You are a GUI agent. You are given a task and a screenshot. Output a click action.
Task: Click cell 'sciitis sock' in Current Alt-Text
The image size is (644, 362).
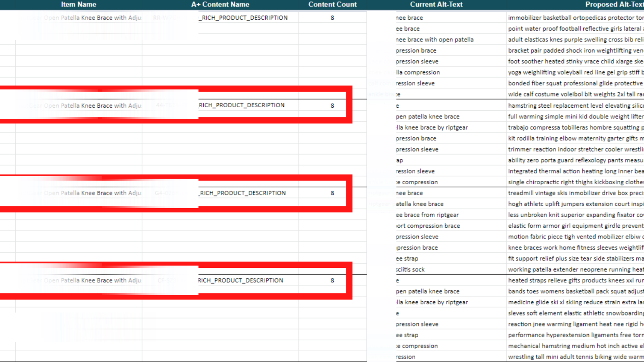(x=410, y=269)
